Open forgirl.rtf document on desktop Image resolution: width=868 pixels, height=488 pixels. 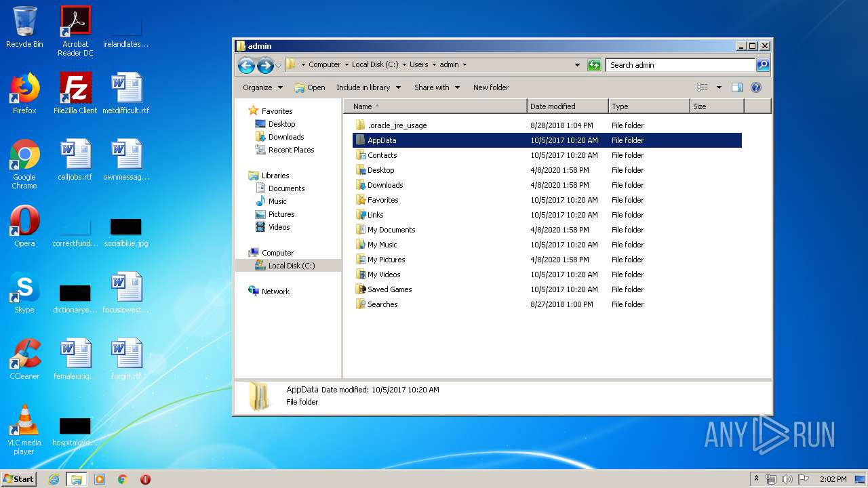coord(126,359)
